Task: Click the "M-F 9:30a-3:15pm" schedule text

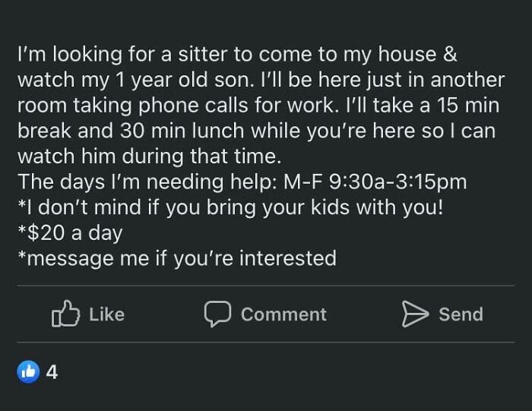Action: coord(375,182)
